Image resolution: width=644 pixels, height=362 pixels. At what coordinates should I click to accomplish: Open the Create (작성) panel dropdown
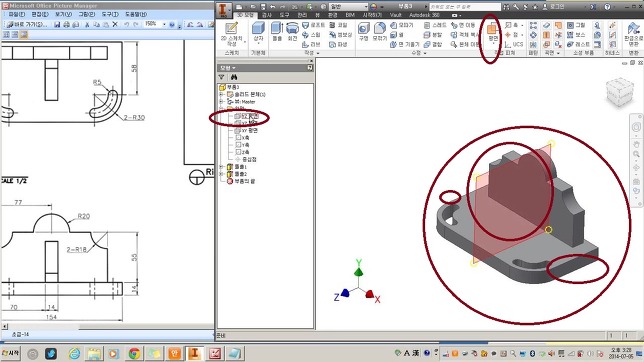311,53
